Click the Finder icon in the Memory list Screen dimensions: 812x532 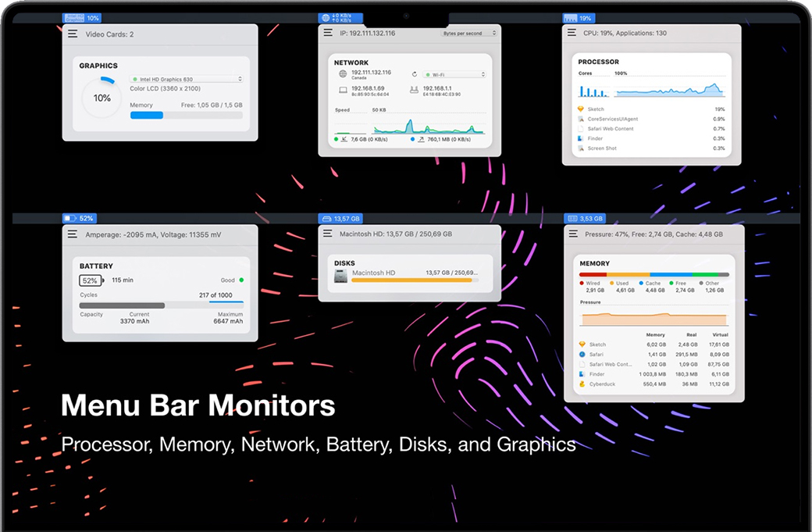coord(582,374)
